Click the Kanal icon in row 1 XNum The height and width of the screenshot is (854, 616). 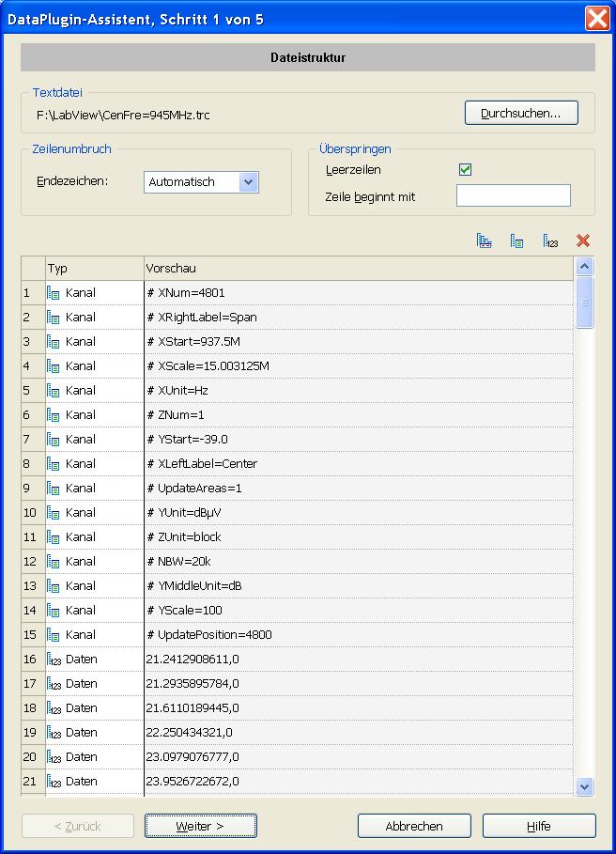pos(54,293)
